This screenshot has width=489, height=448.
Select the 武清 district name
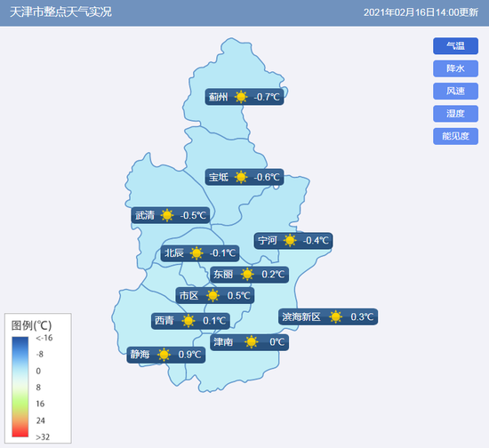pyautogui.click(x=145, y=215)
